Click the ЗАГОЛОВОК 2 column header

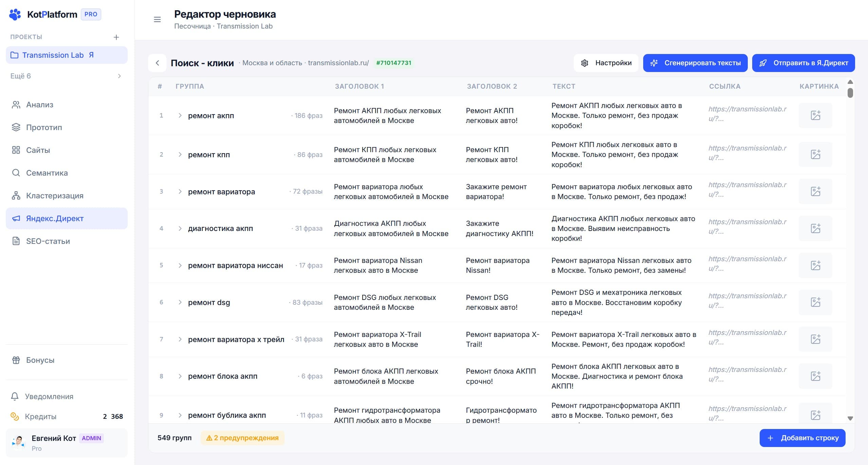click(x=492, y=86)
